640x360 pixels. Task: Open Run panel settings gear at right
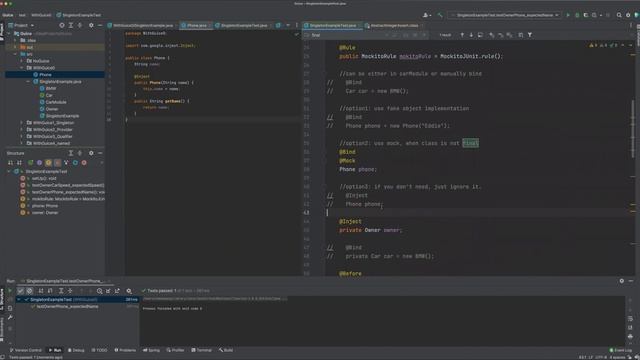point(622,281)
